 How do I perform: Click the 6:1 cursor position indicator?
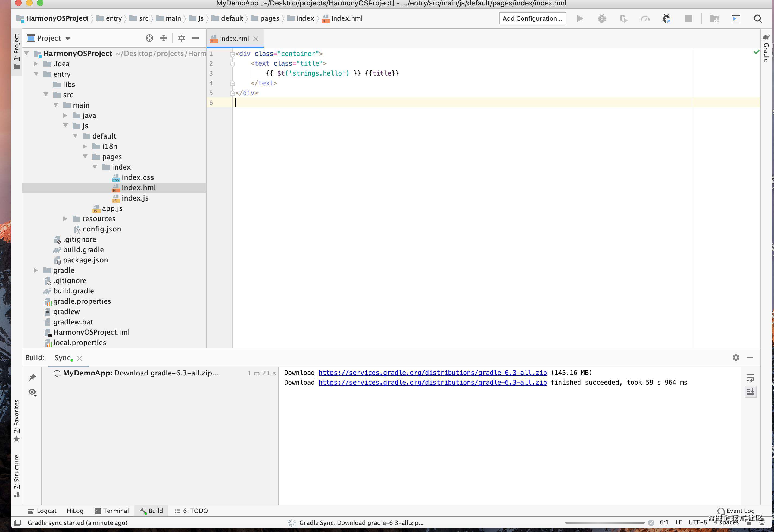click(x=664, y=522)
